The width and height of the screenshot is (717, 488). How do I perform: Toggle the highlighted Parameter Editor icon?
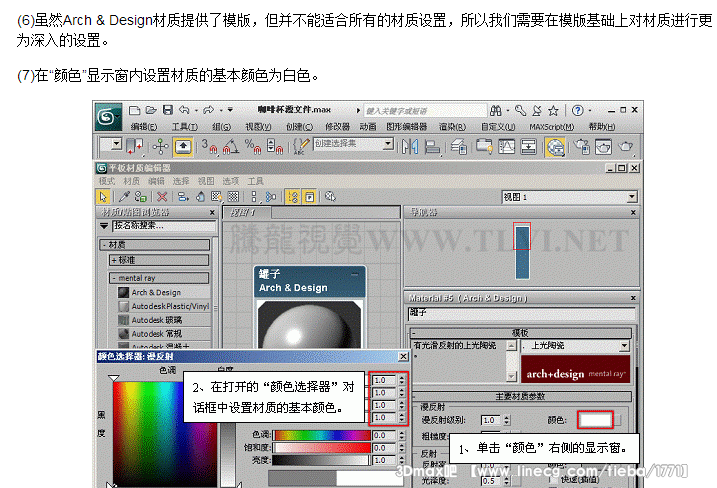pyautogui.click(x=310, y=197)
